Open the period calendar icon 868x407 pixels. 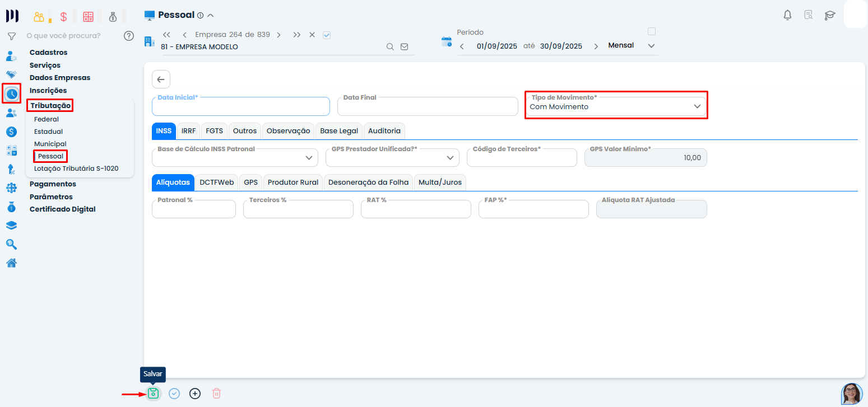pos(447,41)
